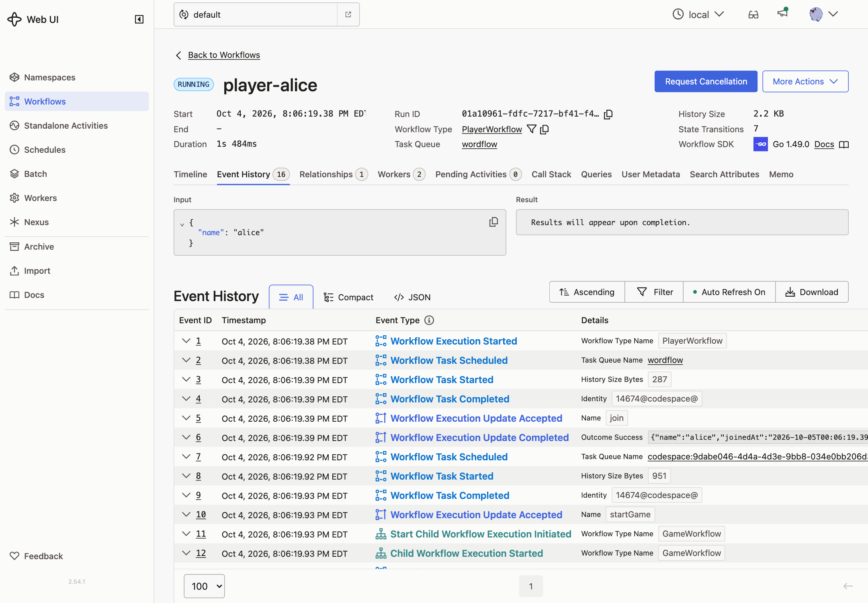Expand event 1 Workflow Execution Started
868x603 pixels.
click(186, 341)
